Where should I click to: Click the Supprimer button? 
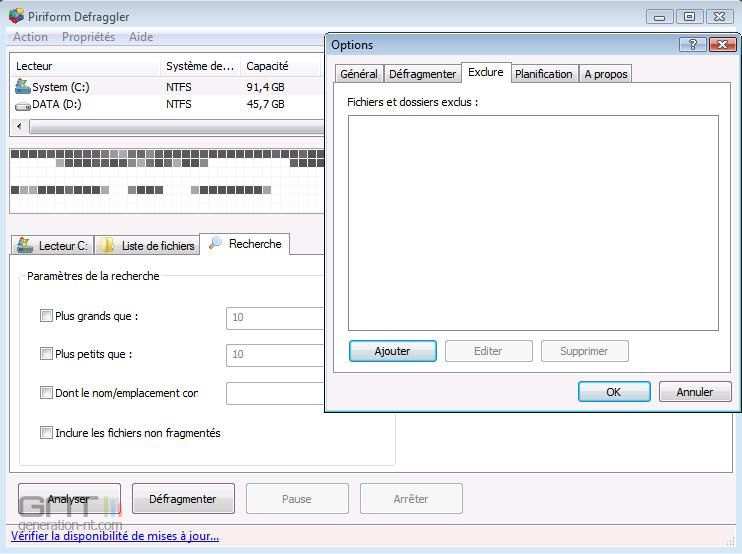(584, 351)
